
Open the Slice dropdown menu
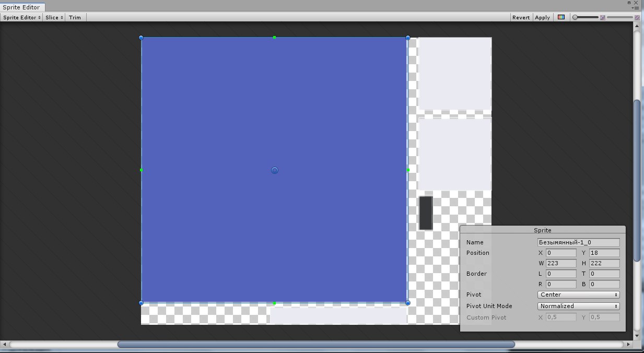pos(54,17)
